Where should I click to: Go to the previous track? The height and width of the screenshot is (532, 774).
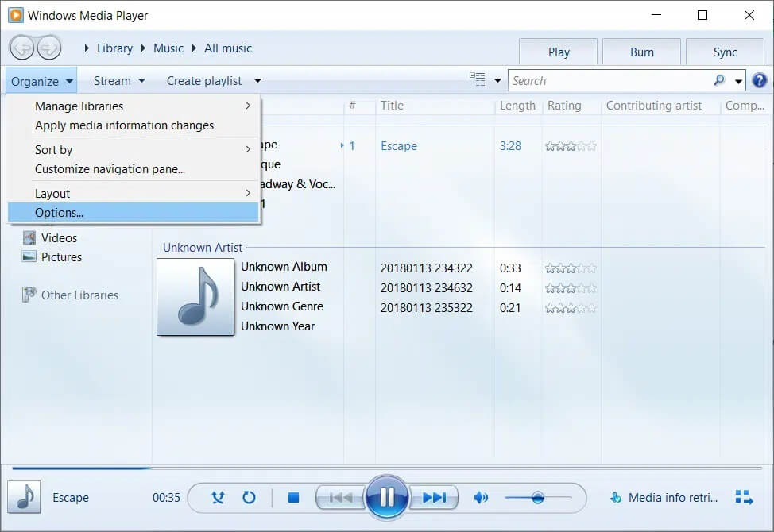click(x=340, y=498)
